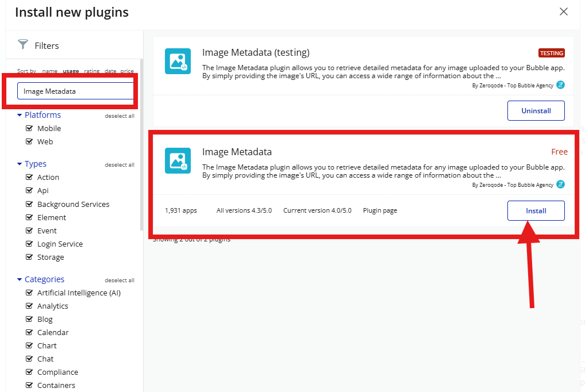Toggle the Storage type checkbox

(x=29, y=257)
